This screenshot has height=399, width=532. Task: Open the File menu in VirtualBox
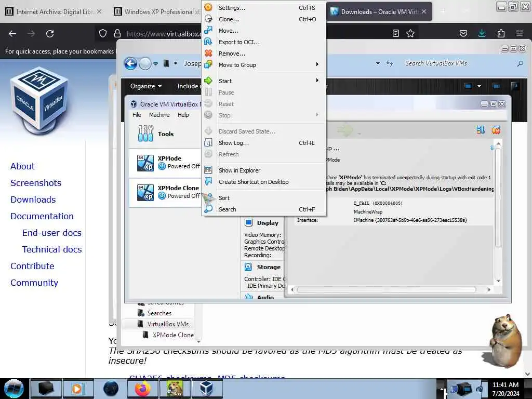point(137,115)
